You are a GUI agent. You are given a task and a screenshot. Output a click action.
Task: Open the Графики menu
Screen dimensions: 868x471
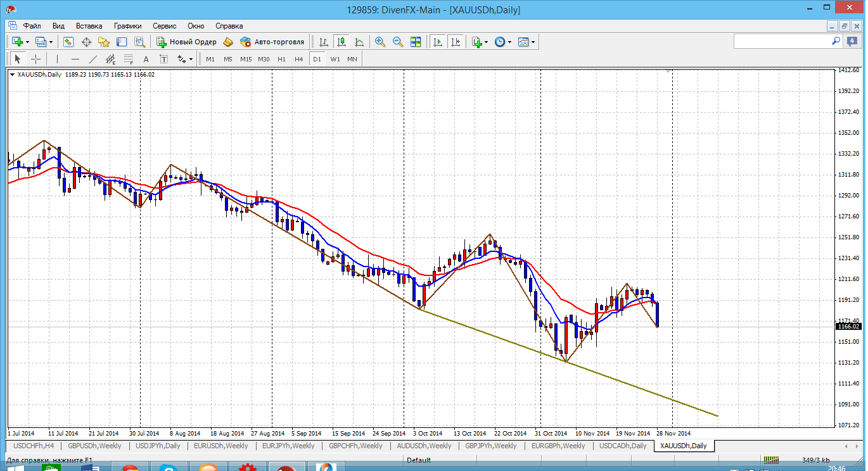point(127,26)
